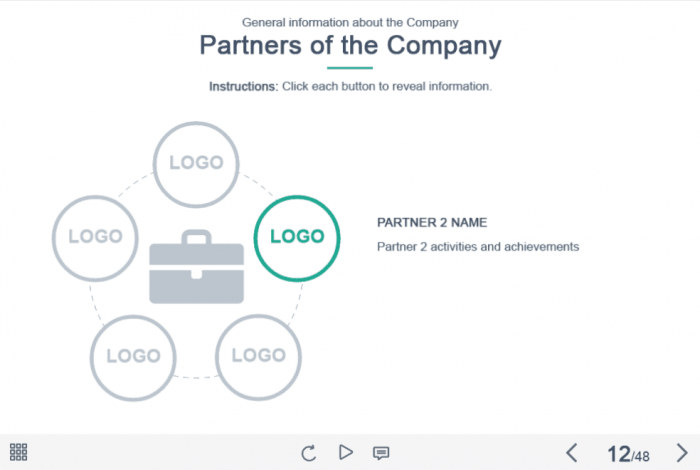The height and width of the screenshot is (470, 700).
Task: Reveal partner from bottom-right logo circle
Action: pyautogui.click(x=259, y=356)
